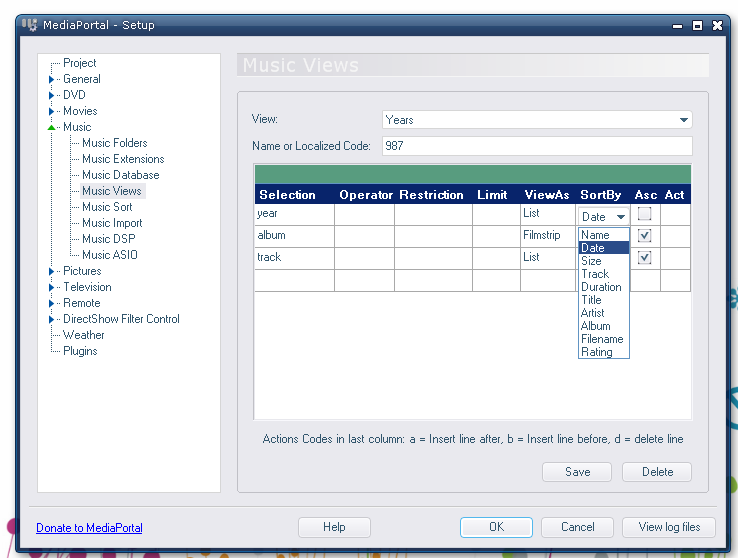Expand the Movies tree node
This screenshot has width=738, height=558.
tap(51, 112)
